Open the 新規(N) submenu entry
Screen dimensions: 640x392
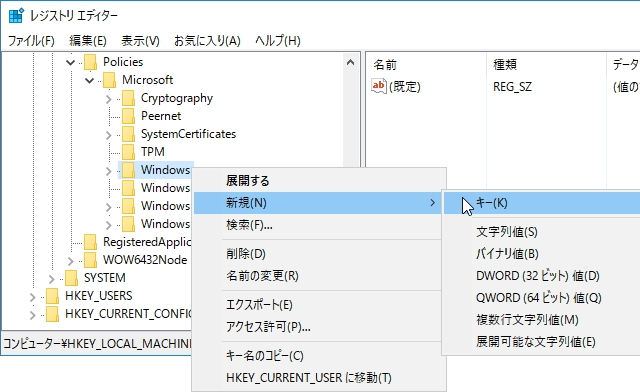tap(319, 203)
